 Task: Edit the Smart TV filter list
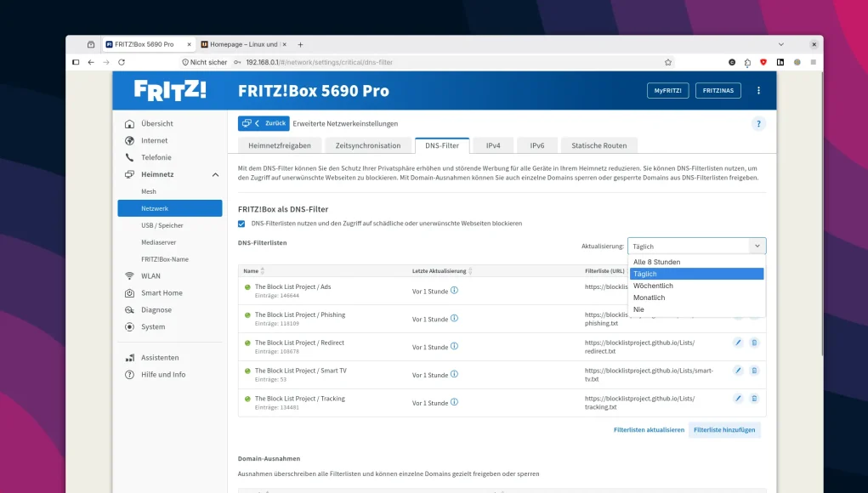pyautogui.click(x=738, y=370)
